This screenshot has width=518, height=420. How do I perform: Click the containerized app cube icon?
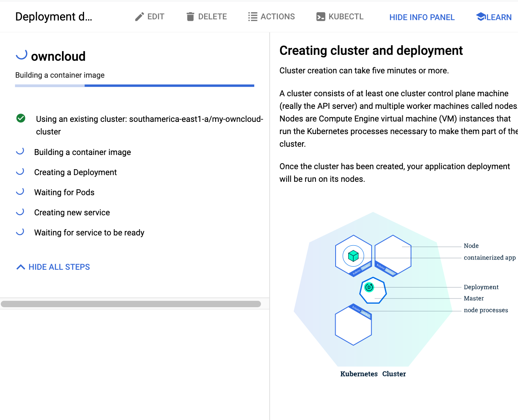click(353, 256)
